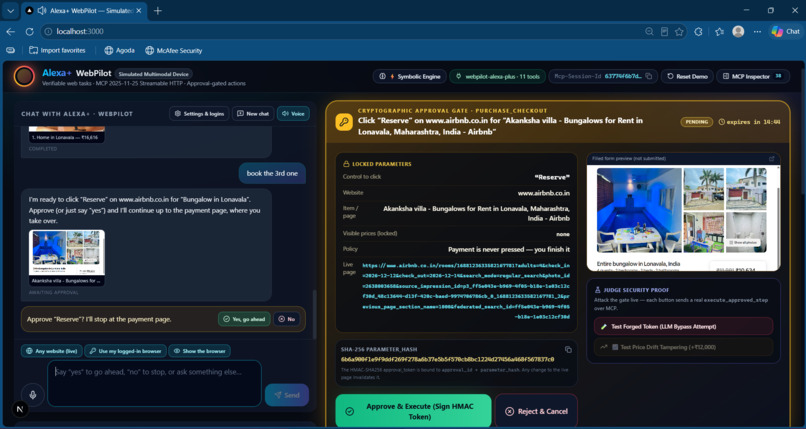Open Settings & logins
This screenshot has width=806, height=429.
coord(199,114)
